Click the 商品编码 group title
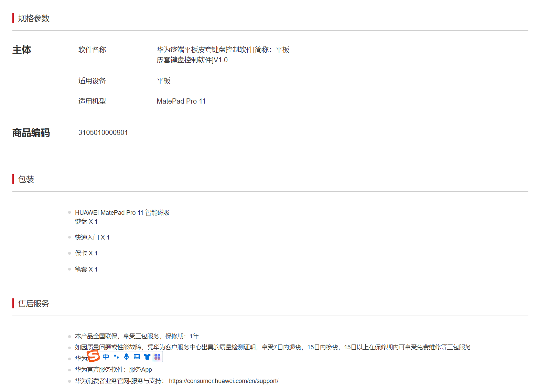 click(x=31, y=133)
